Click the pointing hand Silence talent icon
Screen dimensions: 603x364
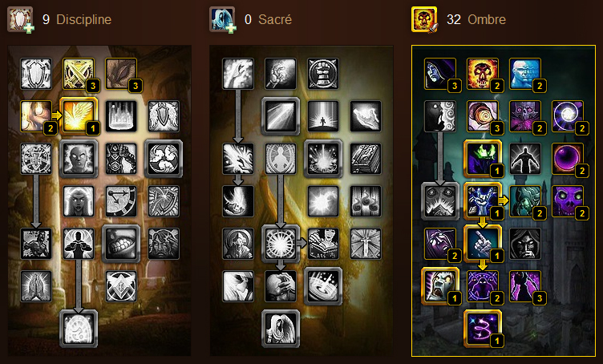[482, 244]
